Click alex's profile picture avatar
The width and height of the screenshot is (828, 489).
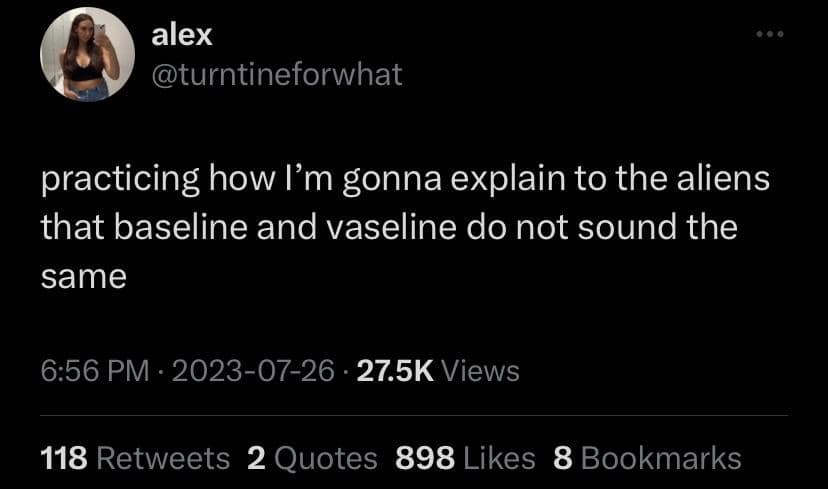87,54
